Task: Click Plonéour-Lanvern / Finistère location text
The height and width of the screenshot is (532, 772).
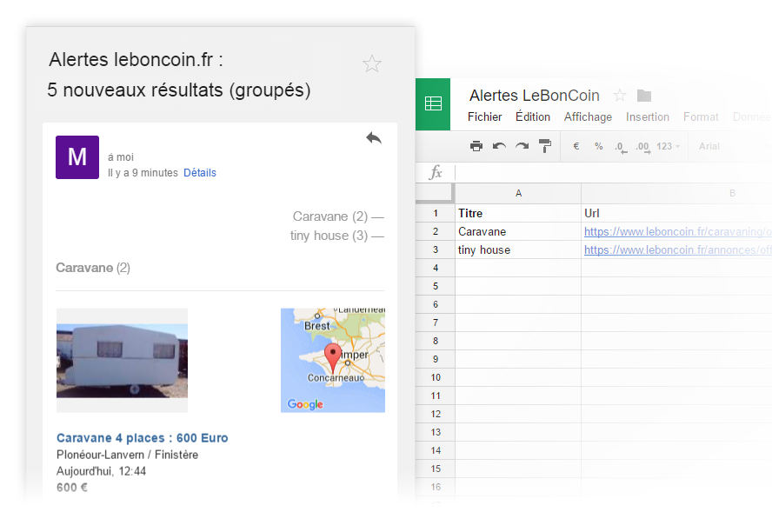Action: pos(127,455)
